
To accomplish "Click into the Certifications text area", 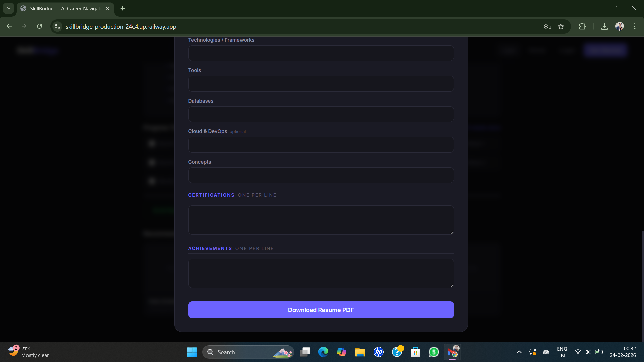I will coord(321,220).
